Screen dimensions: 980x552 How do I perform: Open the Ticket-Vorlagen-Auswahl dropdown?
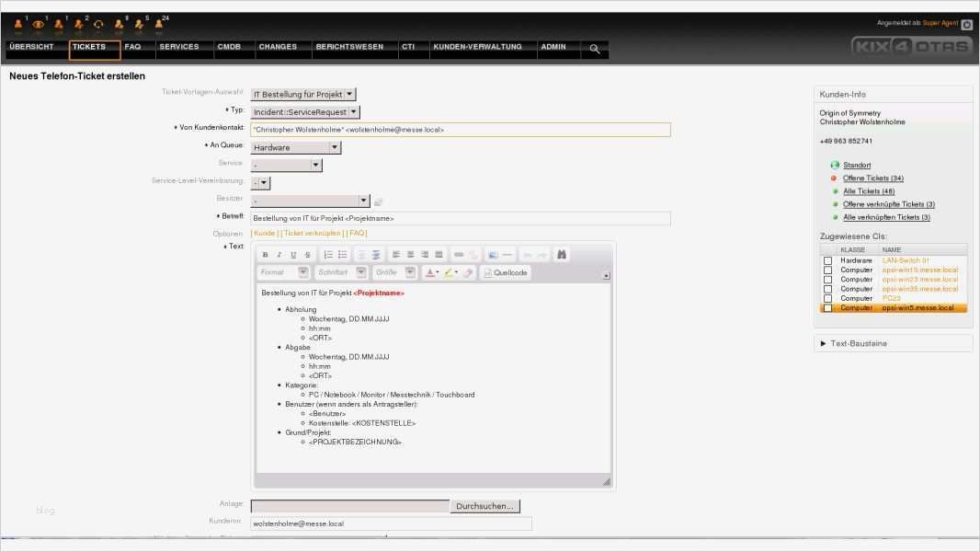pyautogui.click(x=303, y=95)
